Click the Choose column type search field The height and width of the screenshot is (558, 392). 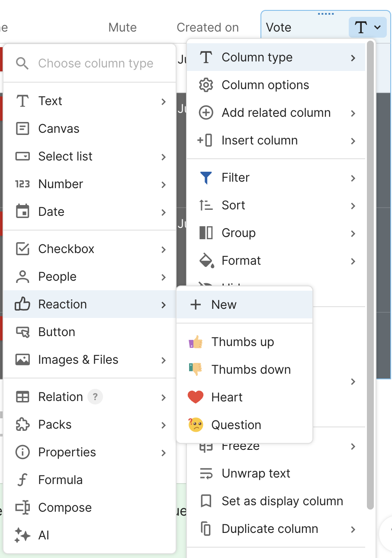coord(95,63)
